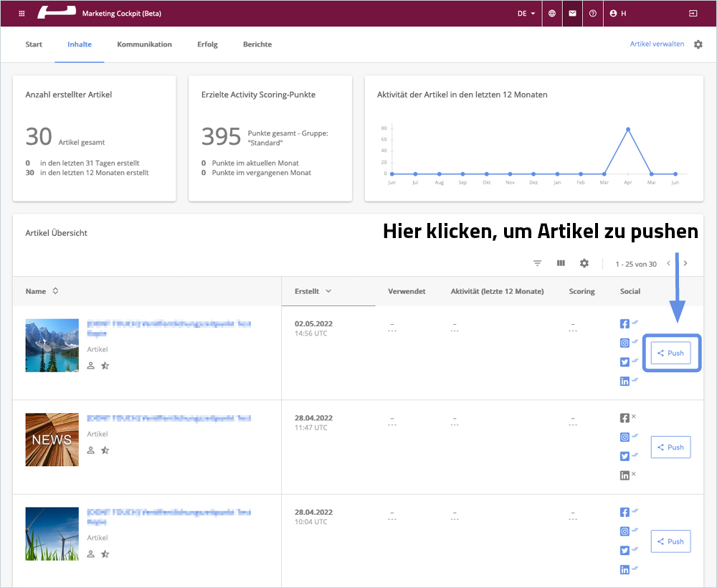The image size is (717, 588).
Task: Click Instagram icon for 11:47 UTC article
Action: [x=625, y=437]
